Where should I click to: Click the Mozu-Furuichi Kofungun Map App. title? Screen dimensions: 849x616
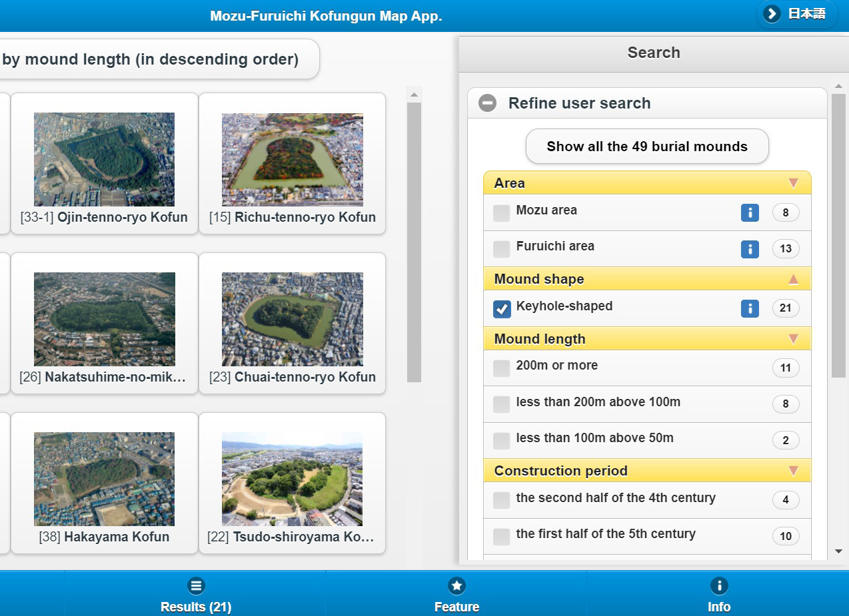pos(326,16)
